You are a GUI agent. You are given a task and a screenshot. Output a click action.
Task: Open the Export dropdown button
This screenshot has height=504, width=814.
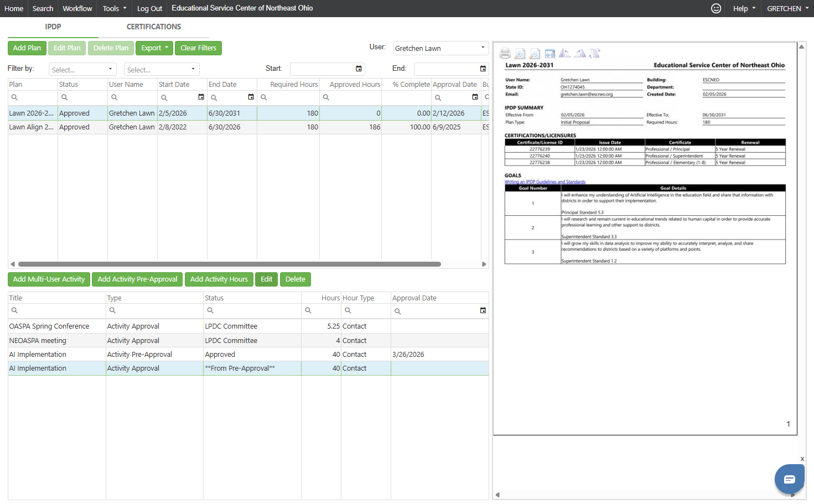154,48
